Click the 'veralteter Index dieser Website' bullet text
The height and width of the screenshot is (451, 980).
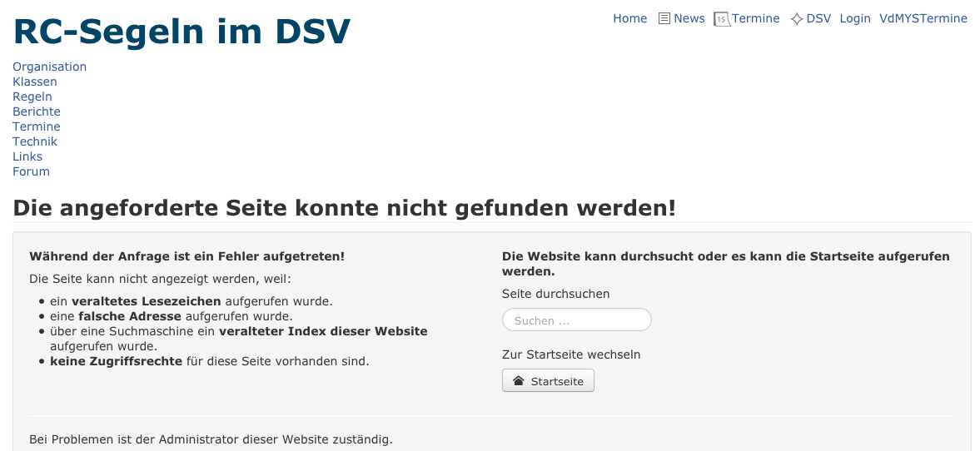pos(323,332)
